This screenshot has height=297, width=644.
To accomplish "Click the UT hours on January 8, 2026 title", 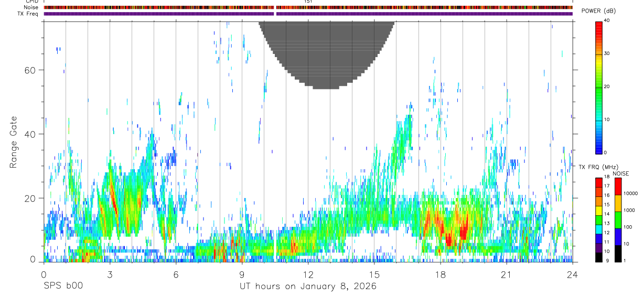I will tap(308, 287).
